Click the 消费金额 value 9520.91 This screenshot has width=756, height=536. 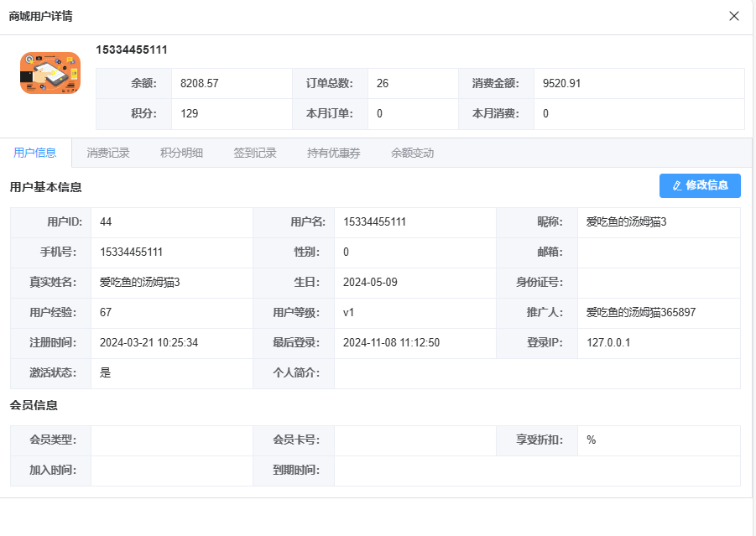click(x=562, y=83)
